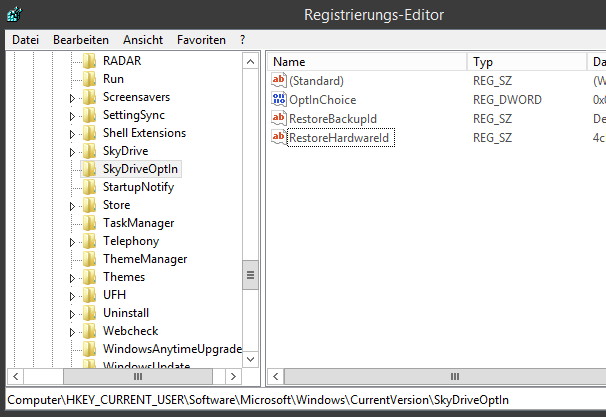606x417 pixels.
Task: Expand the SettingSync key
Action: (x=72, y=116)
